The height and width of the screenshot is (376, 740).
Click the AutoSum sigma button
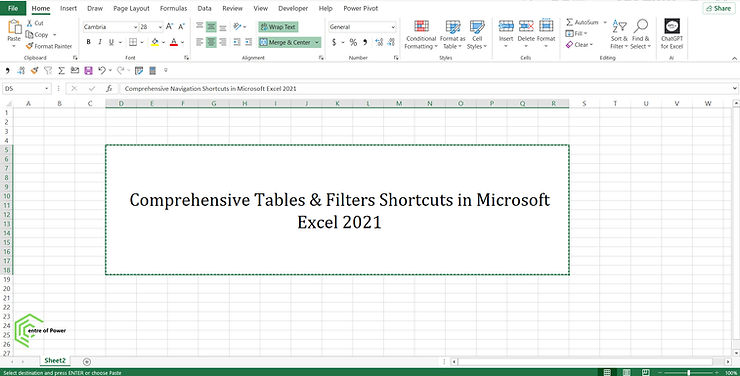pyautogui.click(x=582, y=22)
